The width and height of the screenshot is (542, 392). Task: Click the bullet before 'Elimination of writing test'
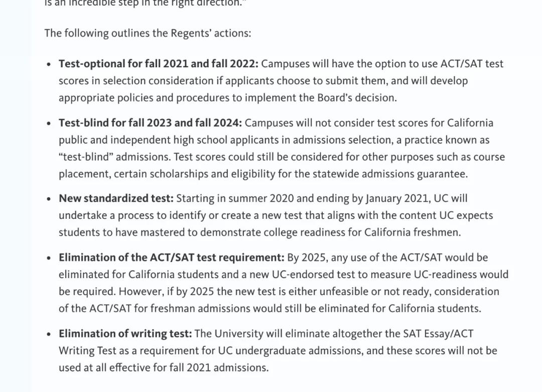coord(49,334)
